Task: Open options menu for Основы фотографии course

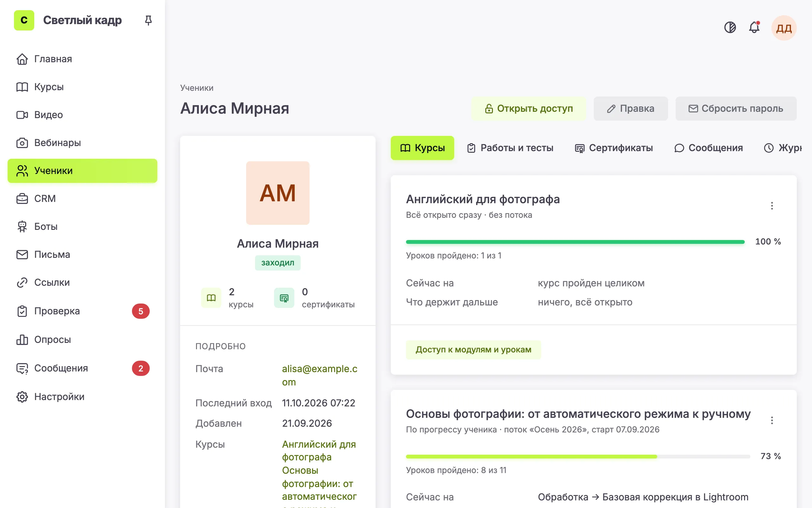Action: pyautogui.click(x=772, y=420)
